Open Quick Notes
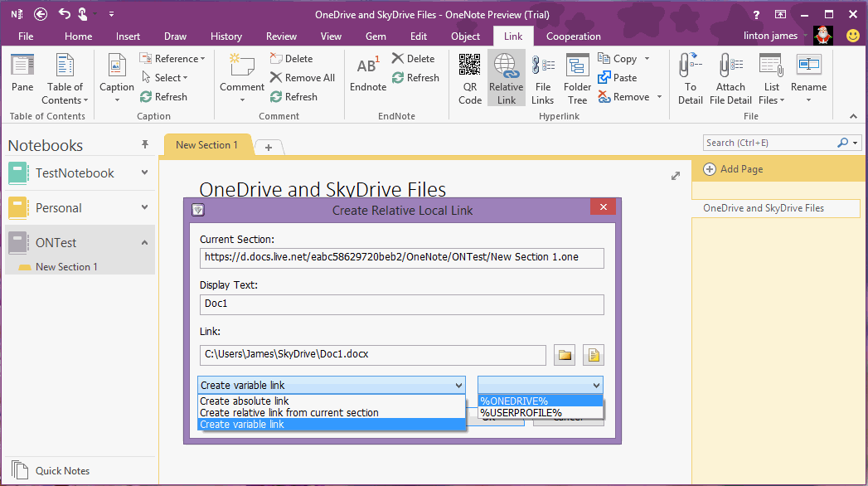The height and width of the screenshot is (486, 868). pyautogui.click(x=51, y=470)
